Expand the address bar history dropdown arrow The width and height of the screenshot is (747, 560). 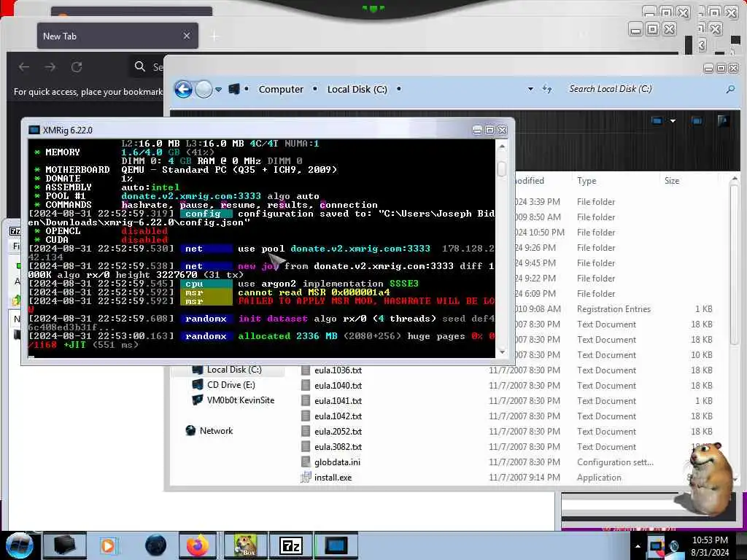click(530, 89)
